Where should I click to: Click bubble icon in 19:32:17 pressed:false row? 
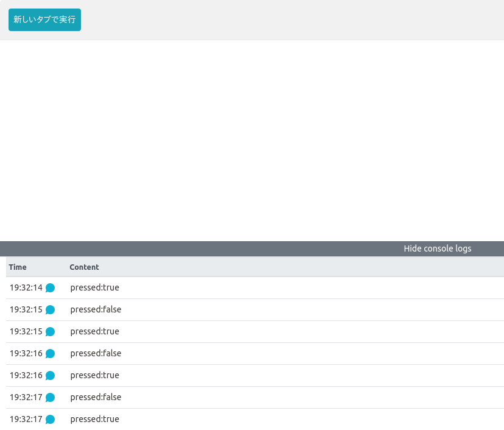tap(51, 398)
